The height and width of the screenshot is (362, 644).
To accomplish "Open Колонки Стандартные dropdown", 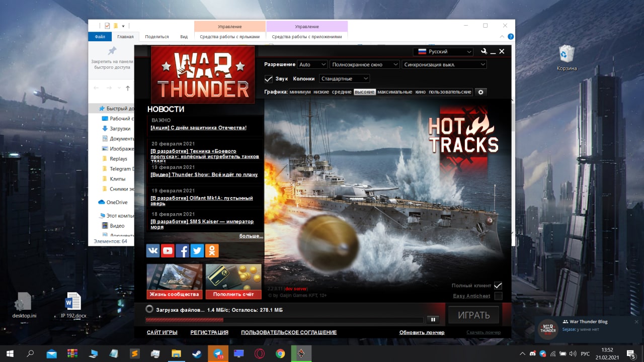I will click(344, 78).
